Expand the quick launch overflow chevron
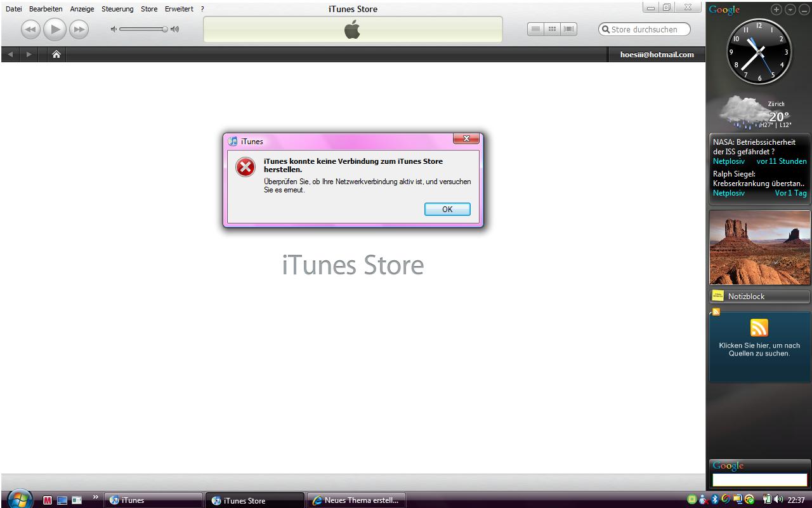 coord(96,497)
